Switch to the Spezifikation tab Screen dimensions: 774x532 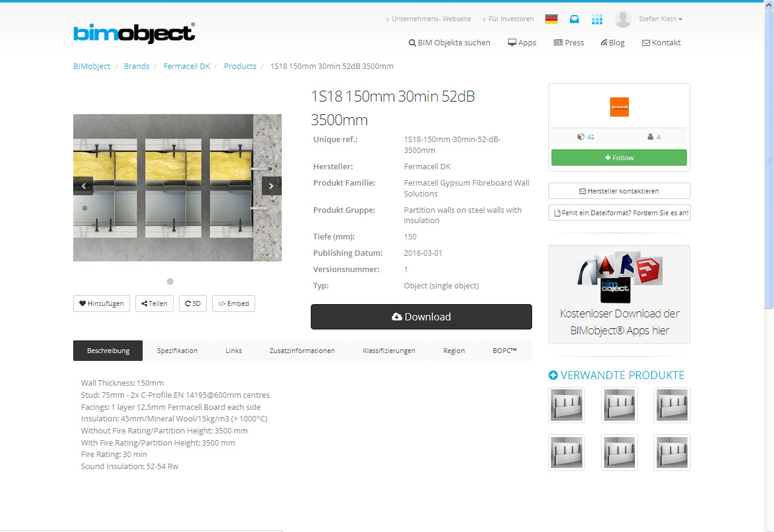tap(177, 351)
